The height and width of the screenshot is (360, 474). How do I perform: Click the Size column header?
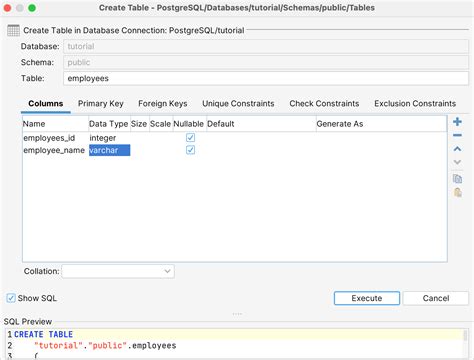pos(139,124)
